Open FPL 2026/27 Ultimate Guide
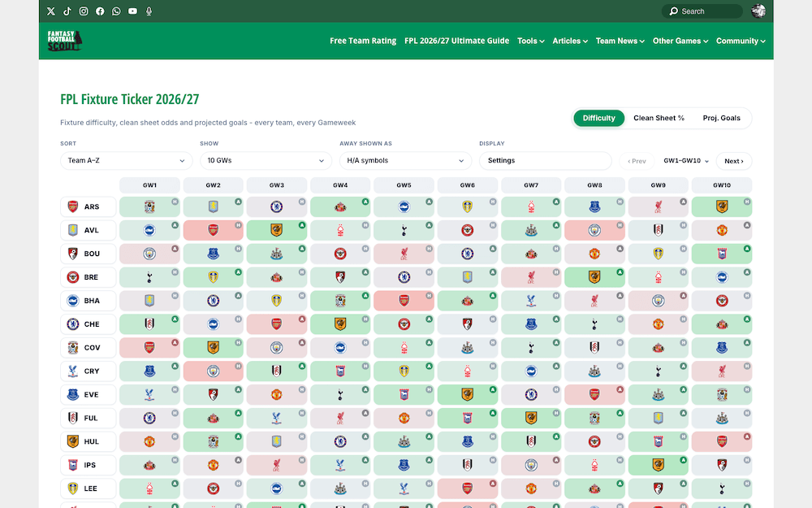This screenshot has height=508, width=812. [456, 41]
